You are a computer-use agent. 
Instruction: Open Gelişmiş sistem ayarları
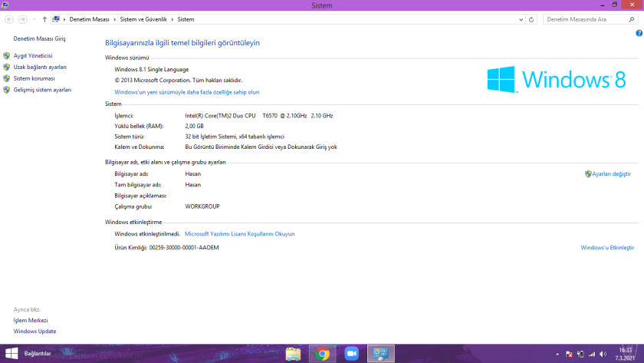tap(41, 90)
